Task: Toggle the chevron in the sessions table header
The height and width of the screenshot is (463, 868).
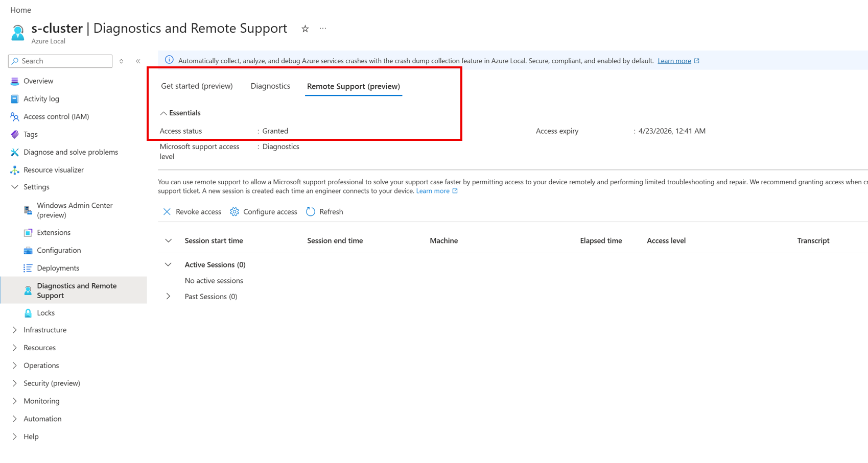Action: pos(168,241)
